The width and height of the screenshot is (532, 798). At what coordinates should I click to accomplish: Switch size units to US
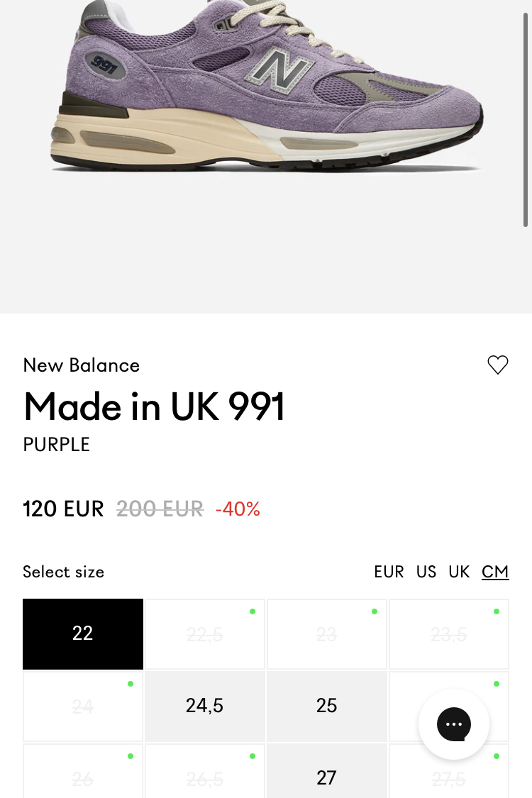426,572
